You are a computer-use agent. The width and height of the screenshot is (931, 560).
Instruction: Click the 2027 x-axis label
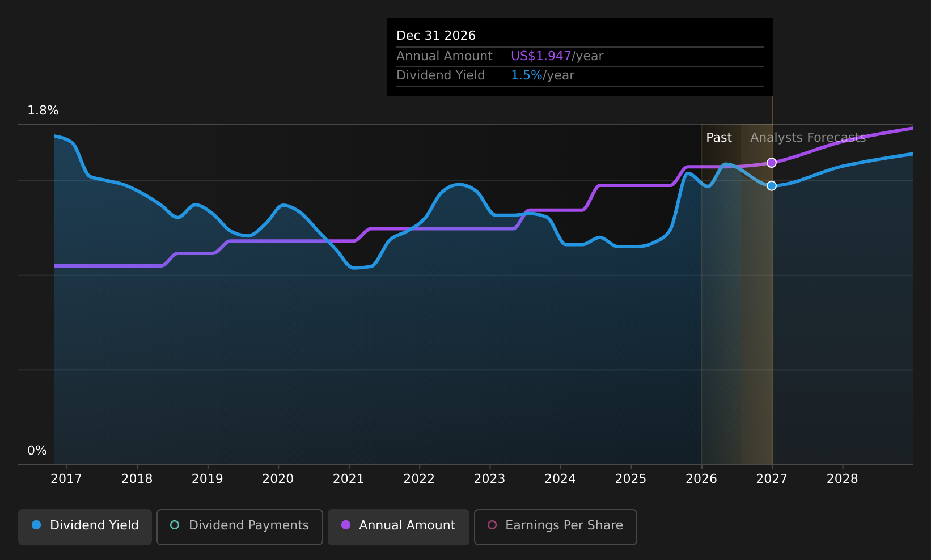coord(772,479)
